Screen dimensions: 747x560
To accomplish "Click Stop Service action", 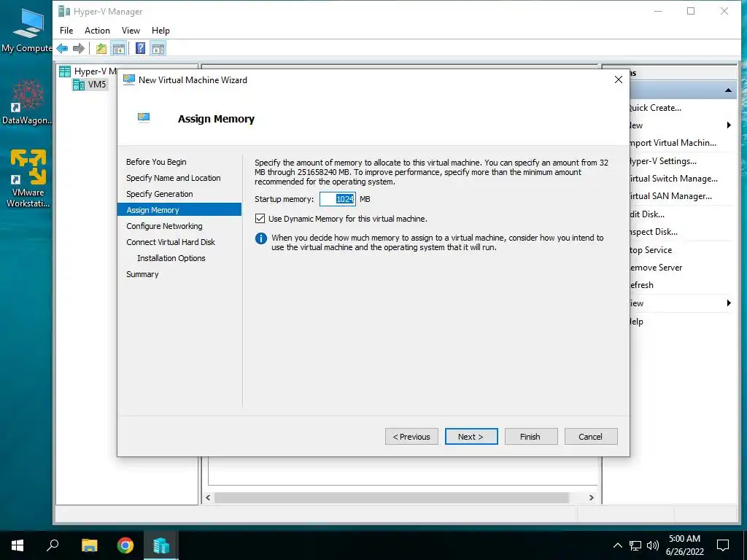I will click(651, 250).
